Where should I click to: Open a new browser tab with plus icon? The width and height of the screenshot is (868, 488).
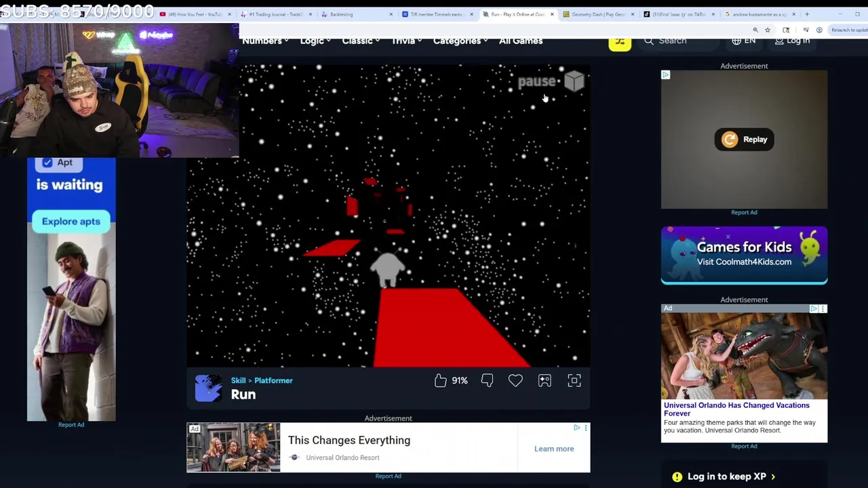(807, 14)
